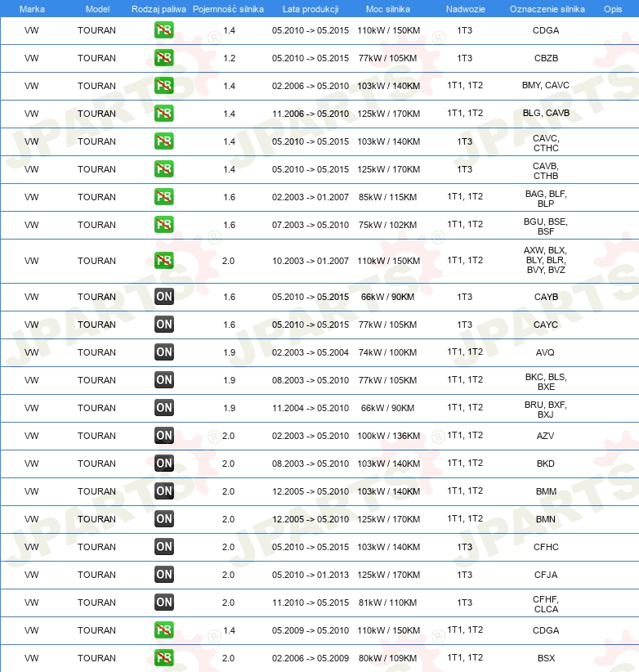Click the petrol icon beside BLG, CAVB engine
Image resolution: width=639 pixels, height=672 pixels.
(x=164, y=114)
